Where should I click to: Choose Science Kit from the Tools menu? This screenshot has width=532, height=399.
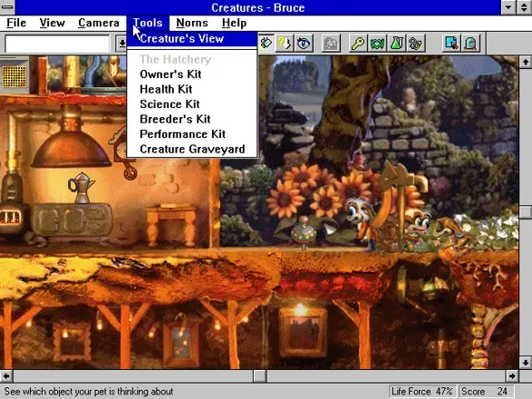tap(192, 104)
